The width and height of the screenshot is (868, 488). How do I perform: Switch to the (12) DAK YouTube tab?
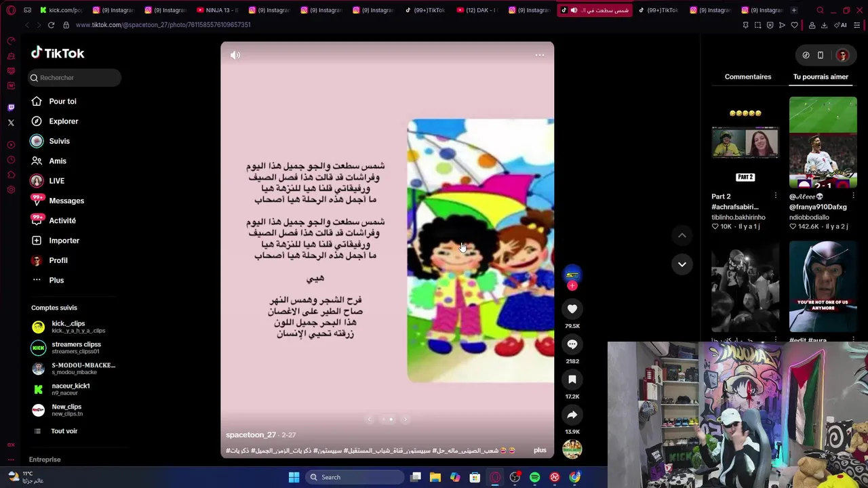tap(478, 10)
